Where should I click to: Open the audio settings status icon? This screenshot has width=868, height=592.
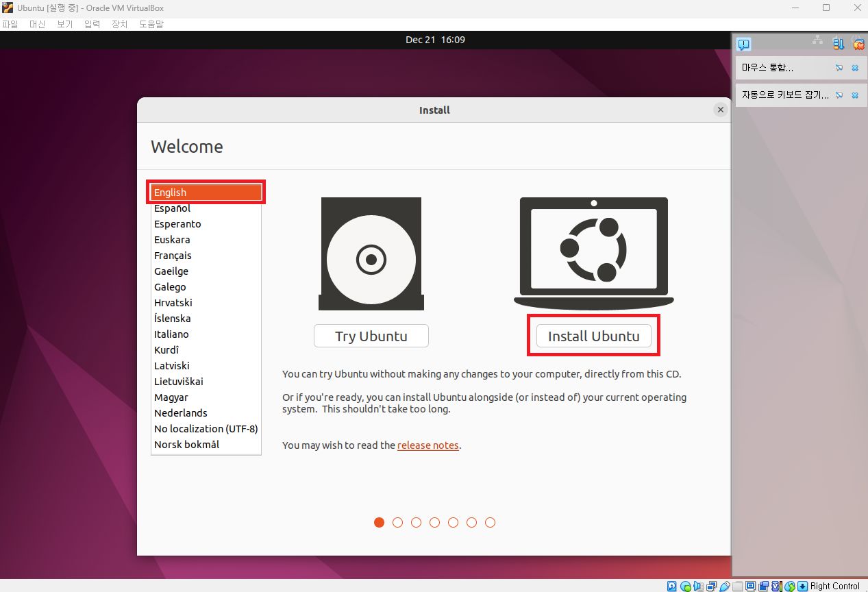(698, 586)
